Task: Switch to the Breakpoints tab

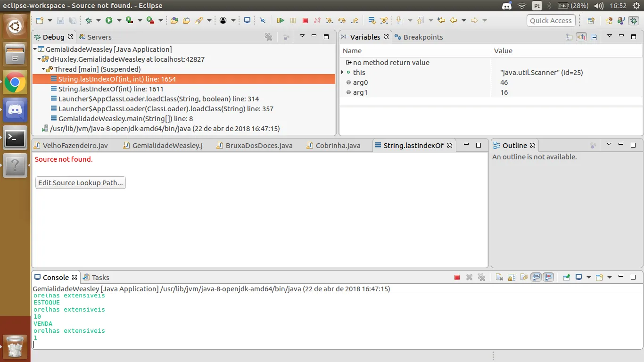Action: (x=419, y=37)
